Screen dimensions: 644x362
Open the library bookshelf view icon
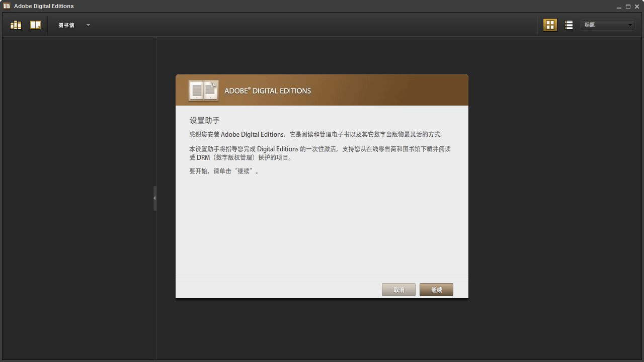tap(16, 25)
